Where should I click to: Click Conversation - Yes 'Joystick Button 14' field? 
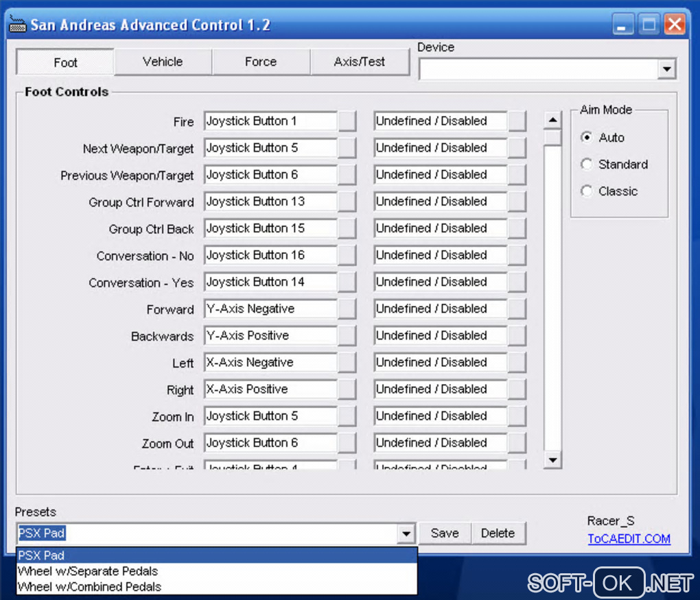pos(270,282)
